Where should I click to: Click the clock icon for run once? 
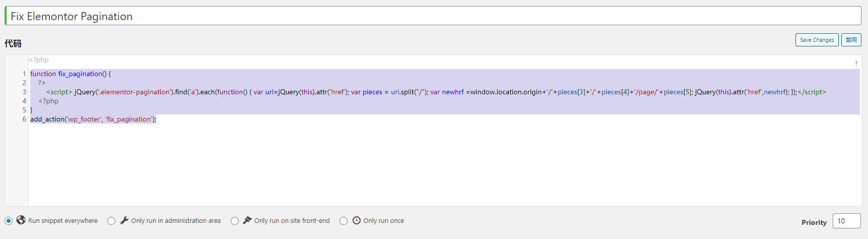356,220
